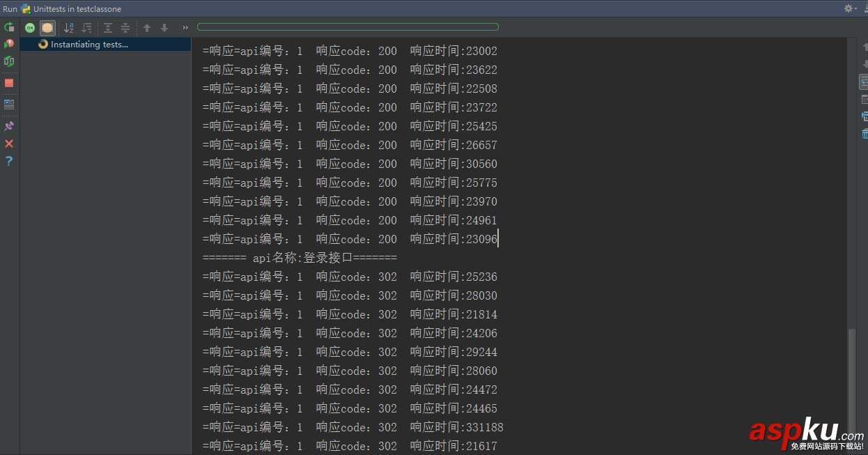
Task: Select the Instantiating tests entry
Action: coord(88,44)
